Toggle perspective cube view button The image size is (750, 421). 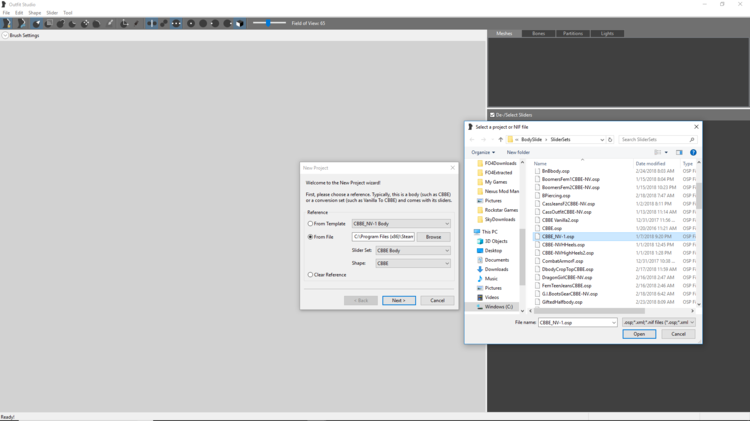tap(240, 23)
